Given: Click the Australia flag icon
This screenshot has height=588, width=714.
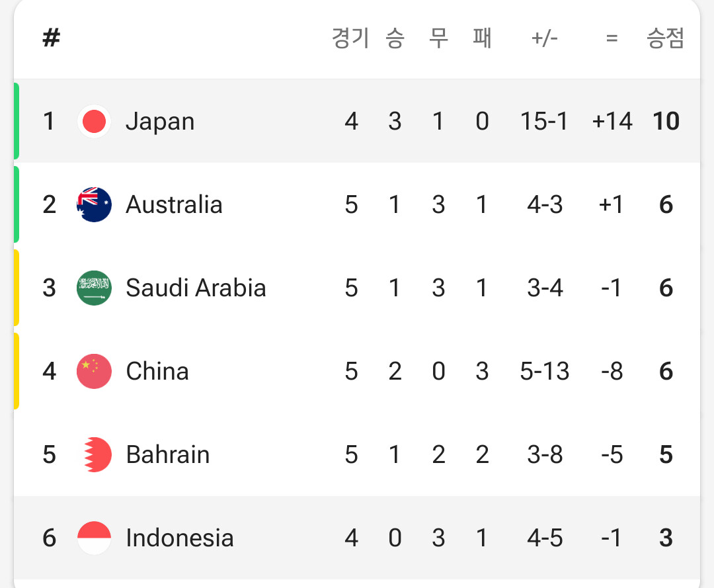Looking at the screenshot, I should tap(95, 204).
